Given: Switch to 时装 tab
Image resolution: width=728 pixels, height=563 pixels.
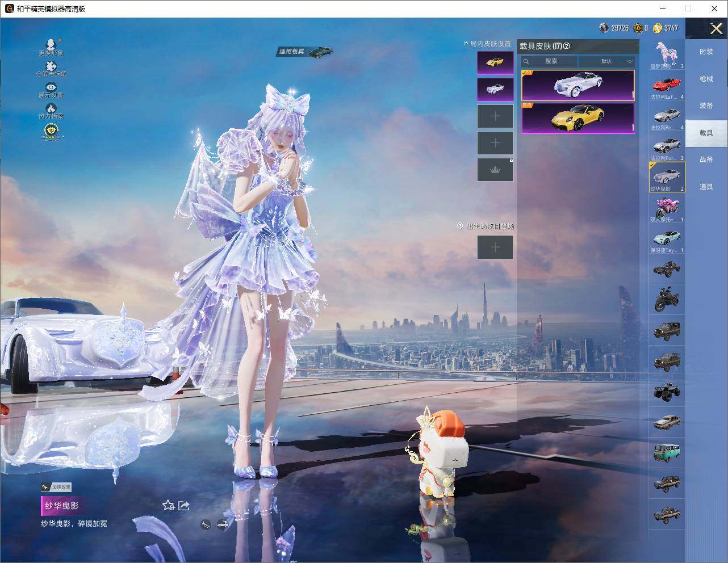Looking at the screenshot, I should (706, 52).
